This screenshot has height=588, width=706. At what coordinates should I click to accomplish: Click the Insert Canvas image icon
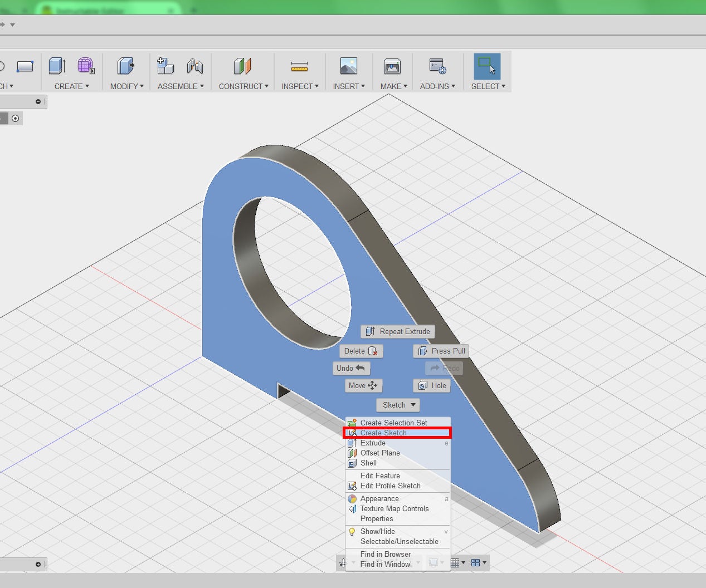[348, 66]
